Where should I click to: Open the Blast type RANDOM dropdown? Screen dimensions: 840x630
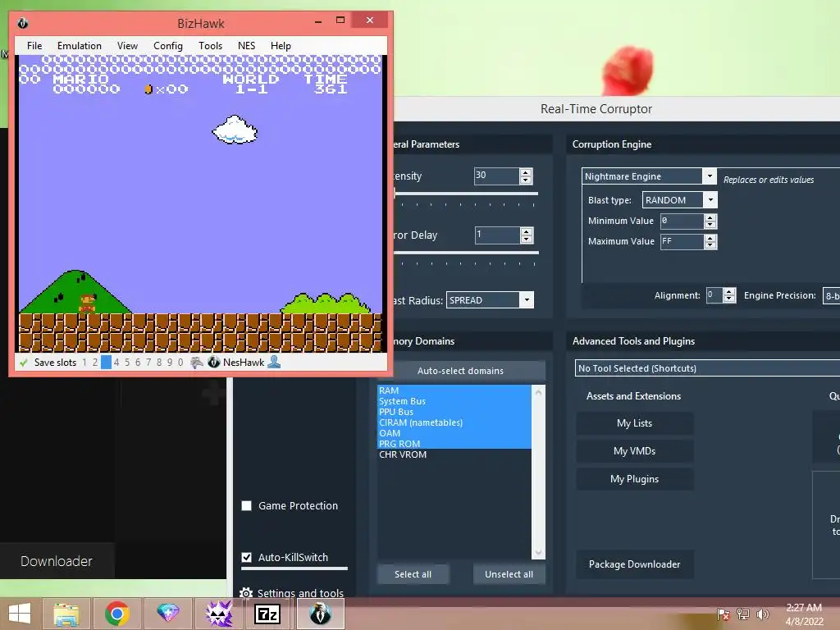click(x=710, y=200)
